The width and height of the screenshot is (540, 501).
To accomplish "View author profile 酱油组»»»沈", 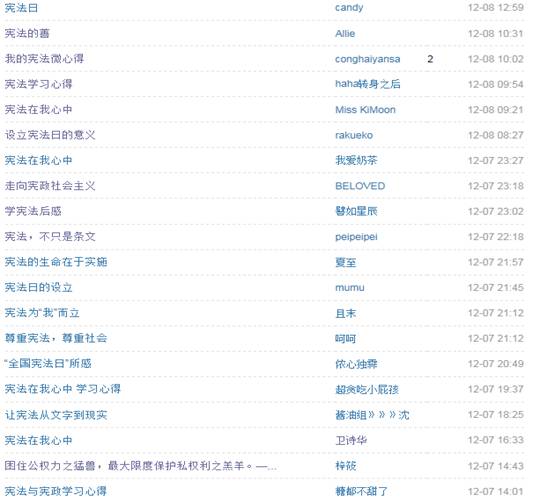I will tap(372, 415).
